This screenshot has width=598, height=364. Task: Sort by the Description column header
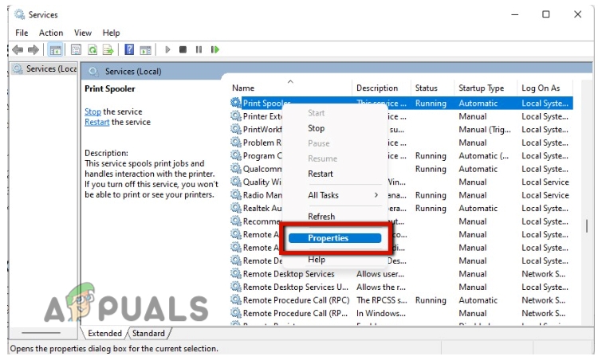click(381, 88)
